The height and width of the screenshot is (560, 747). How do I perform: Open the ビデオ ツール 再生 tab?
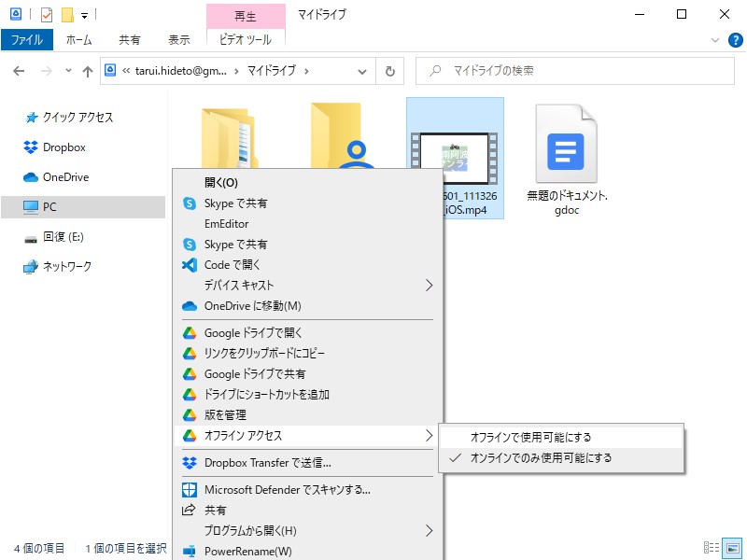click(x=245, y=18)
